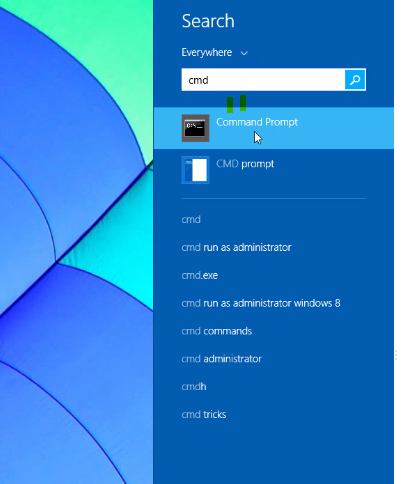The image size is (401, 484).
Task: Choose the plain cmd suggestion
Action: coord(191,219)
